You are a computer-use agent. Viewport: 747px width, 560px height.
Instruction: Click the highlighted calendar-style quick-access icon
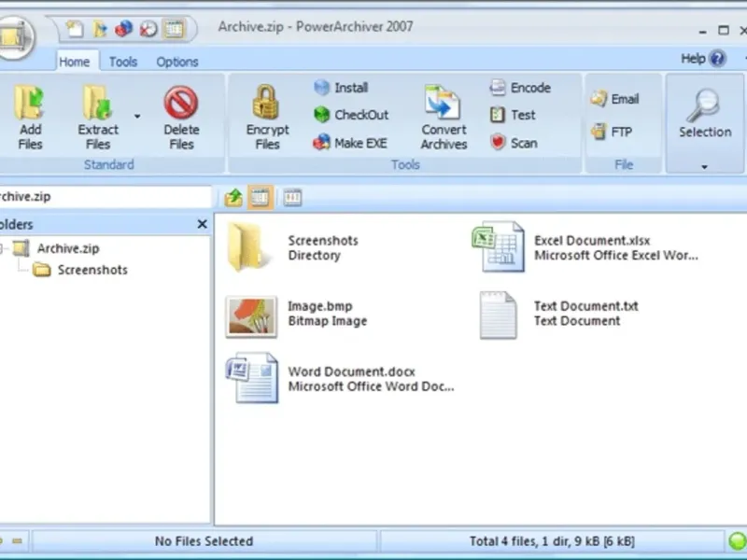pos(174,29)
